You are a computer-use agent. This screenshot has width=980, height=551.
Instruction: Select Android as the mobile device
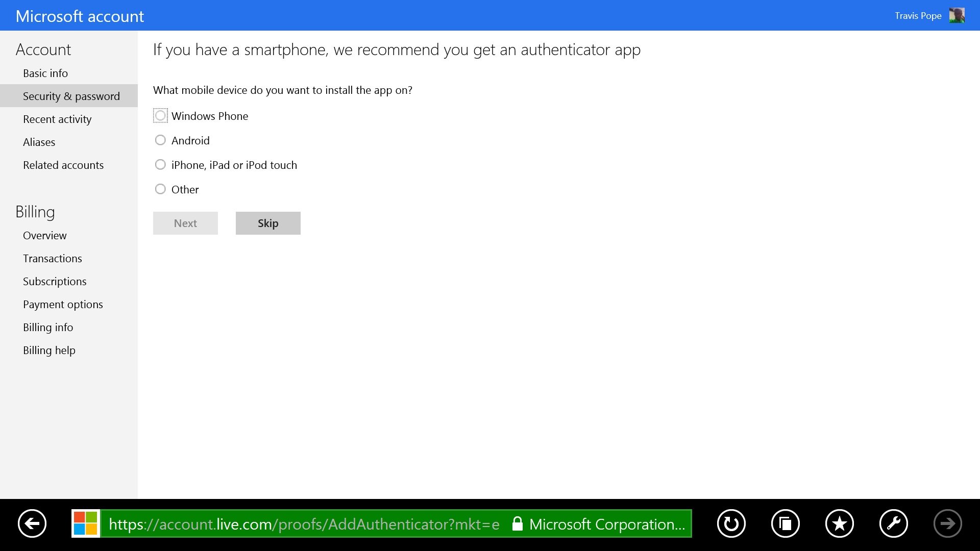point(160,140)
